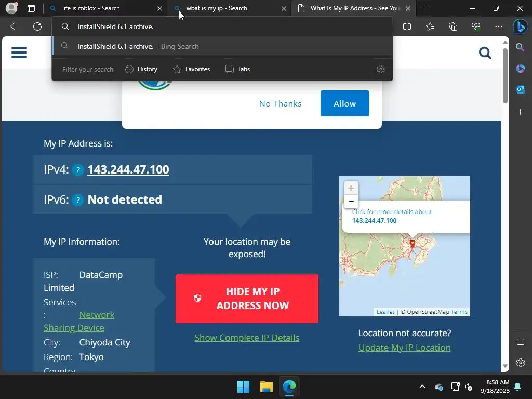Open sidebar Search icon
The width and height of the screenshot is (532, 399).
pos(520,47)
